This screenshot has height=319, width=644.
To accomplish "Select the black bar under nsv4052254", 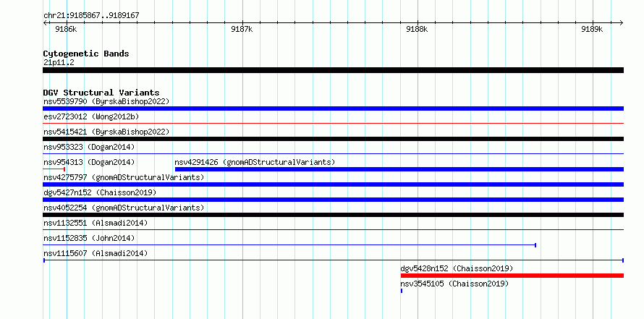I will tap(333, 215).
